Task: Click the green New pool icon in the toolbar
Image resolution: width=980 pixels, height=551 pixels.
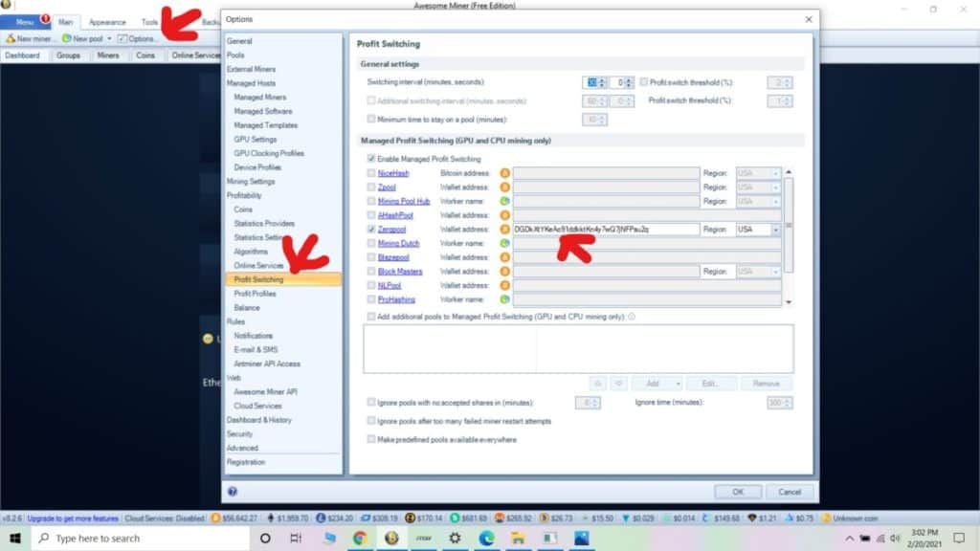Action: tap(66, 38)
